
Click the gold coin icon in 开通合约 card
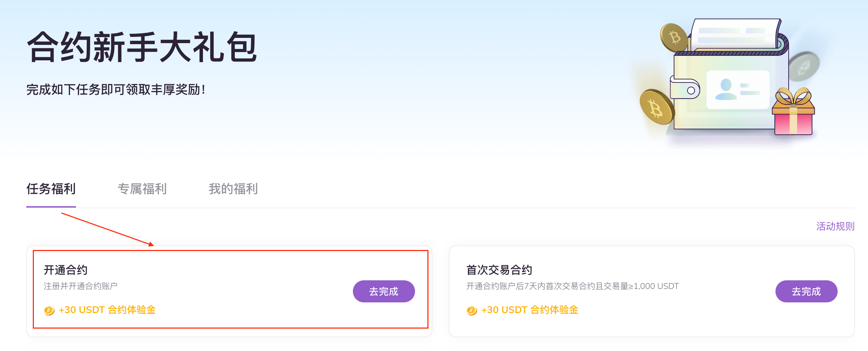coord(49,310)
